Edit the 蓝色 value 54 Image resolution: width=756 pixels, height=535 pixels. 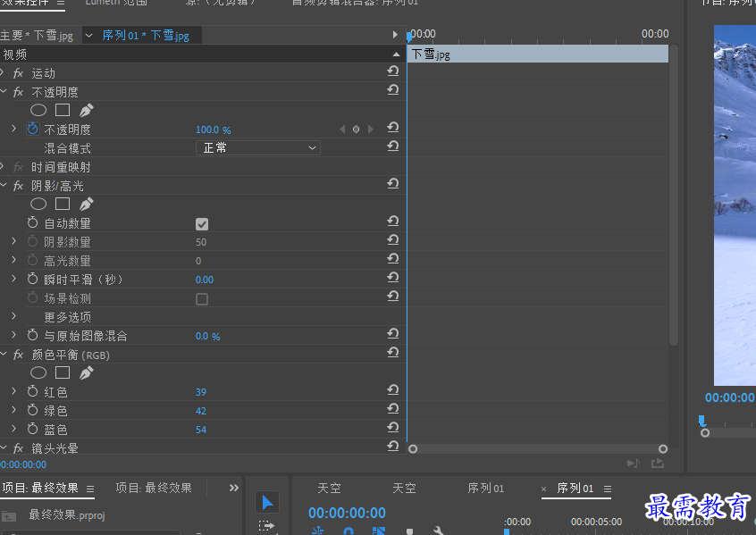pyautogui.click(x=201, y=430)
